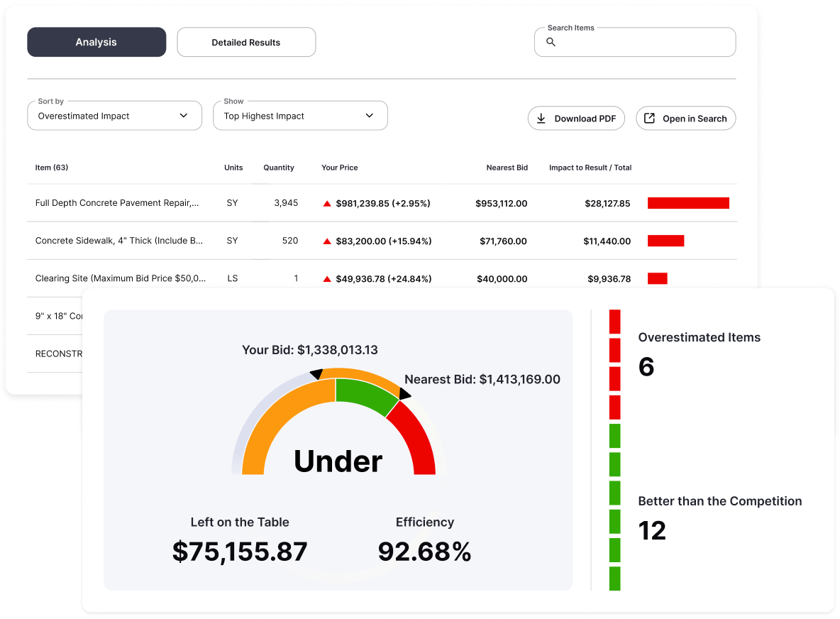The width and height of the screenshot is (840, 619).
Task: Open the Show Top Highest Impact dropdown
Action: (x=300, y=116)
